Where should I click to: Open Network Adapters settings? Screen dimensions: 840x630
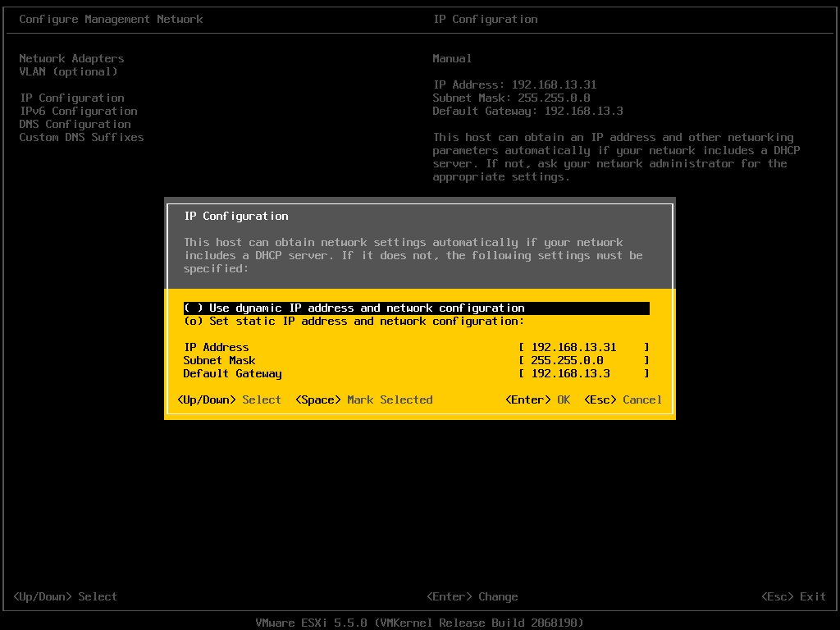71,58
